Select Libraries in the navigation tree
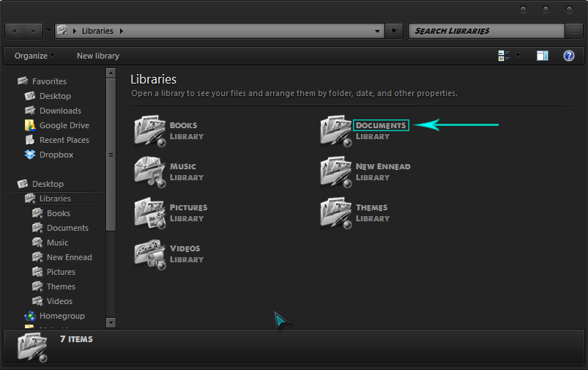The height and width of the screenshot is (370, 588). (x=55, y=199)
